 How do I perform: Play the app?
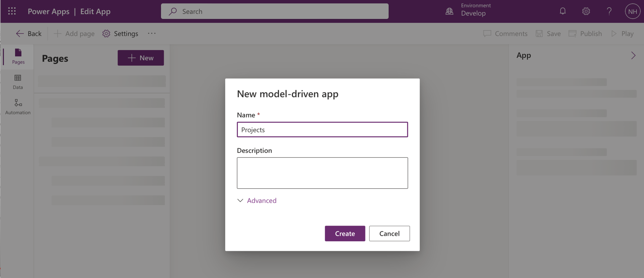tap(622, 33)
